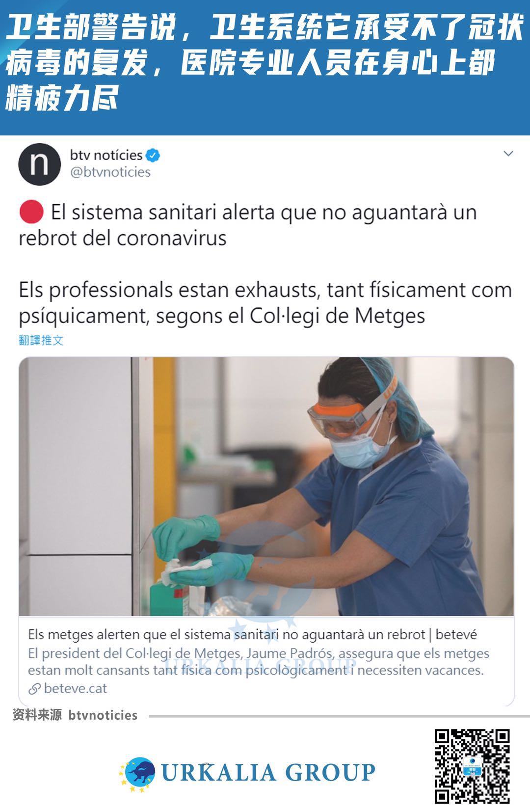Open the btv notícies profile avatar
This screenshot has width=530, height=812.
pyautogui.click(x=39, y=164)
